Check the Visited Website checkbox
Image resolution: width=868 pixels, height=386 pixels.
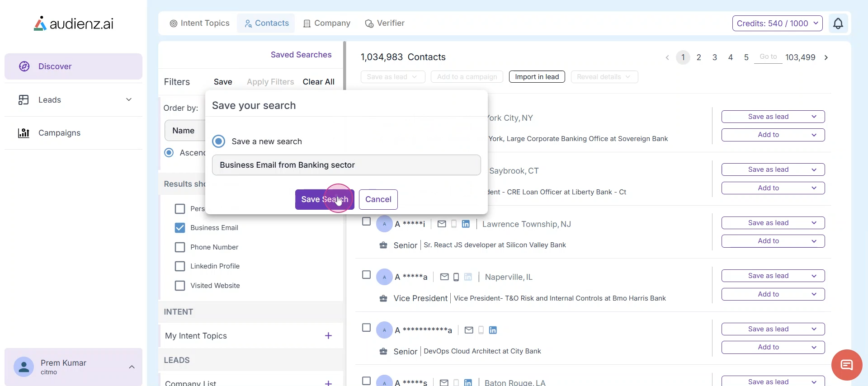[x=180, y=286]
